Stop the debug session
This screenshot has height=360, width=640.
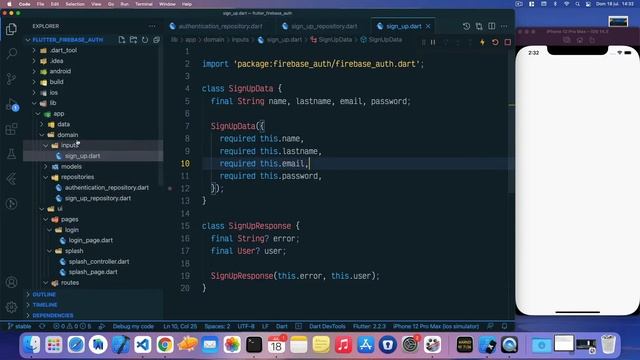[x=508, y=42]
